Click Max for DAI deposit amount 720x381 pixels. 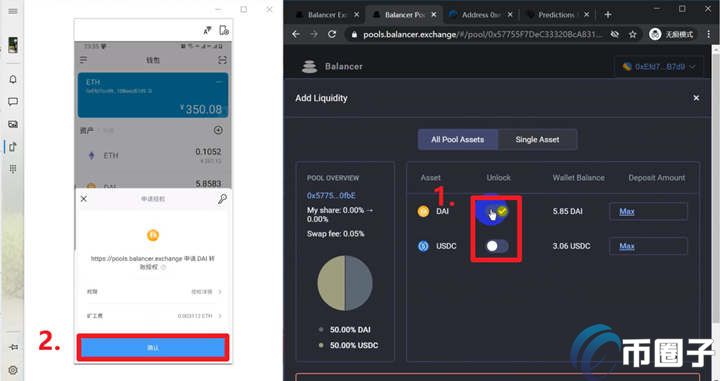tap(627, 212)
